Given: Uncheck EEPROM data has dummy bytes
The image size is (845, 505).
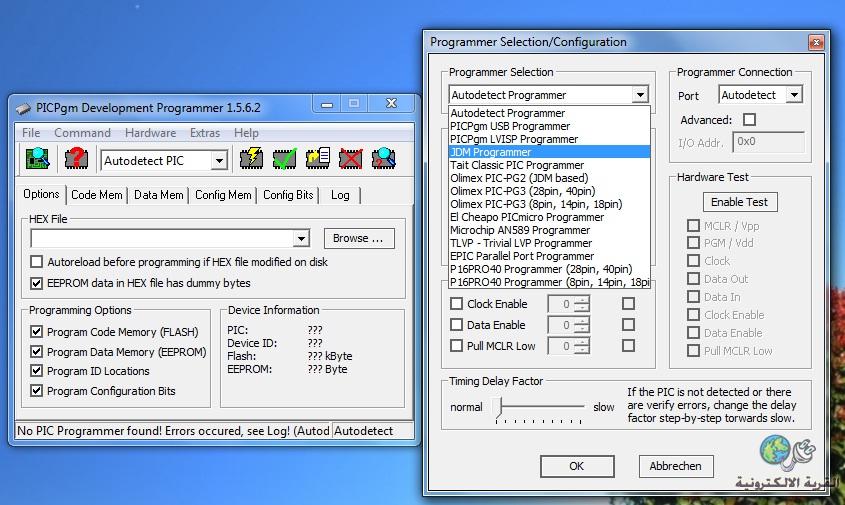Looking at the screenshot, I should tap(36, 283).
